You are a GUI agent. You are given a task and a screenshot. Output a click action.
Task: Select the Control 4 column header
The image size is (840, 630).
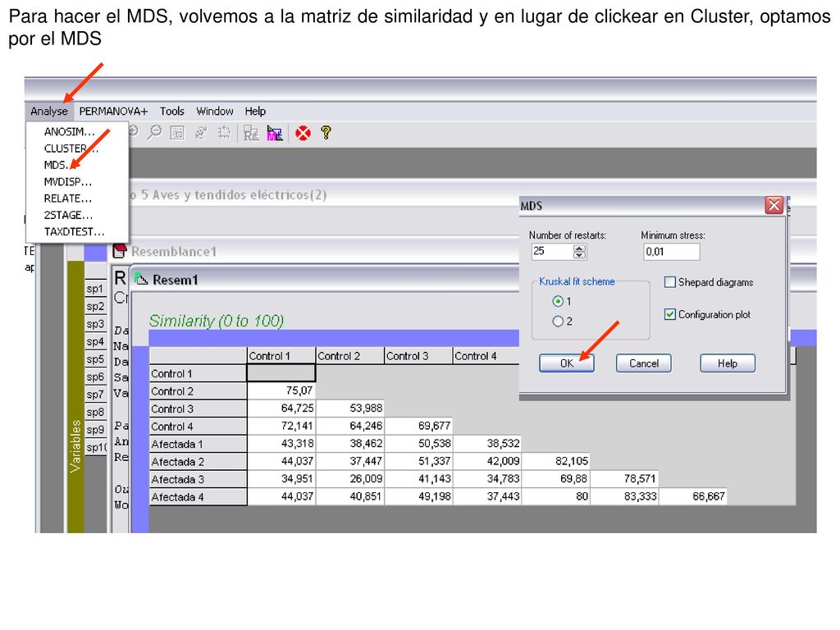[486, 356]
